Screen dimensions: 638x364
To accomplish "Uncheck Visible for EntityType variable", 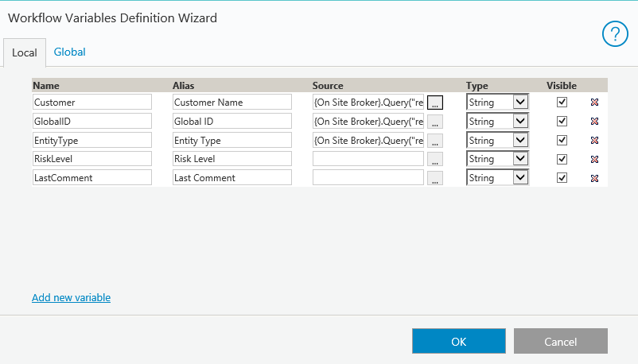I will tap(562, 140).
